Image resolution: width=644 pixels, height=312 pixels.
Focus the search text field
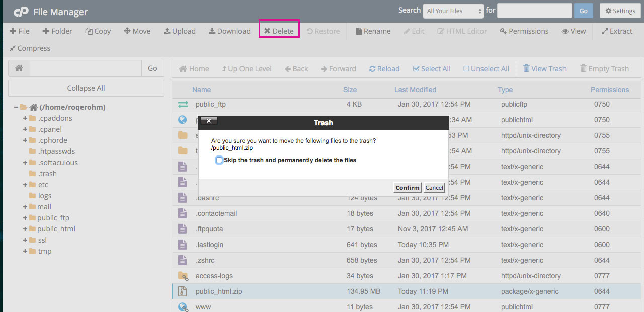click(x=534, y=11)
